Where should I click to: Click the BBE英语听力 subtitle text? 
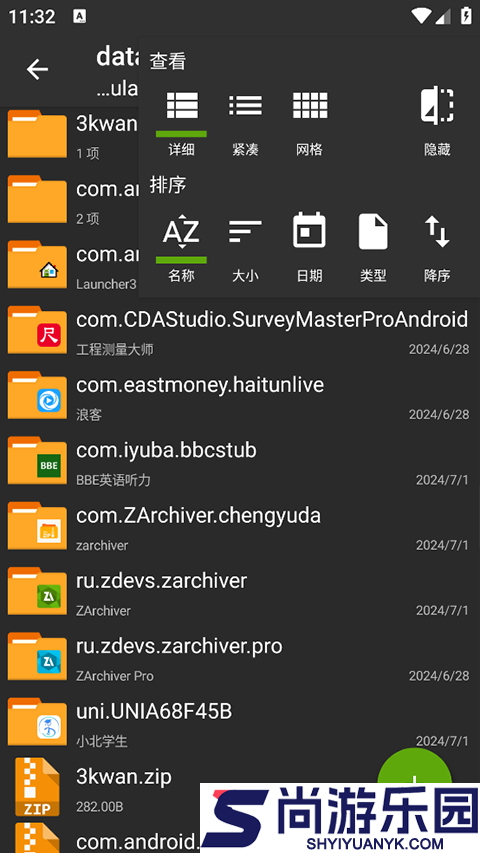click(113, 480)
